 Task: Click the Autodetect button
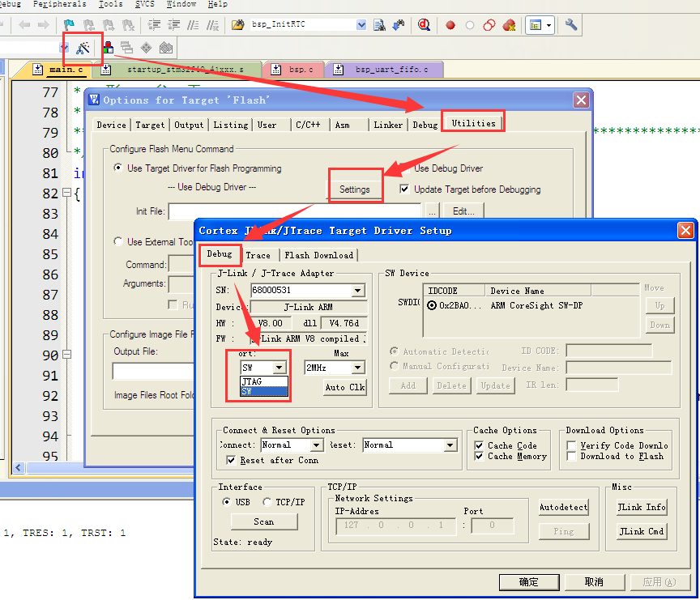[563, 507]
